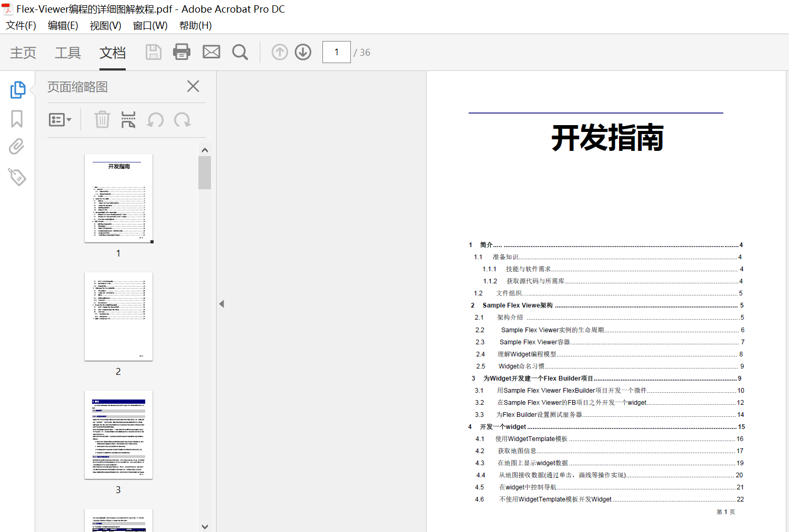
Task: Click the Search magnifier icon
Action: pos(240,52)
